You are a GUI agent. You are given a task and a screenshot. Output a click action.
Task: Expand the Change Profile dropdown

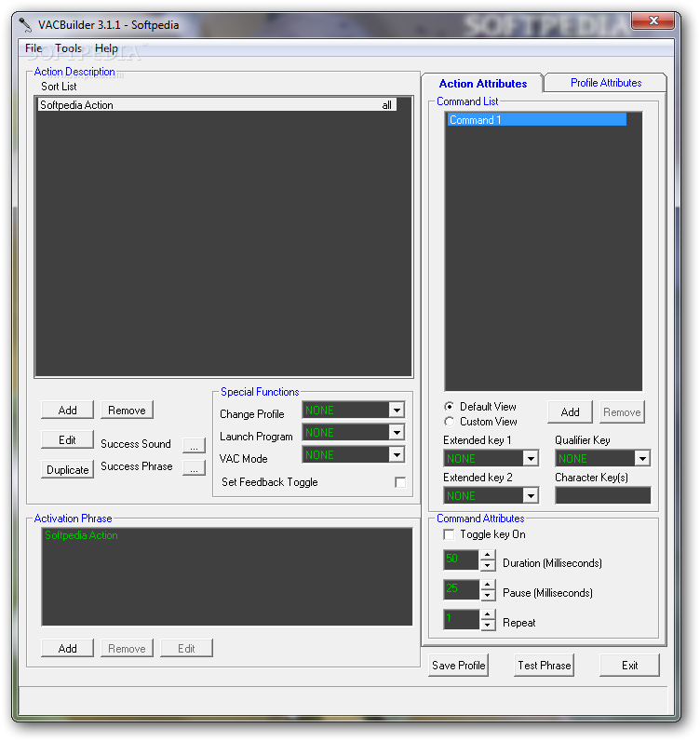[397, 410]
